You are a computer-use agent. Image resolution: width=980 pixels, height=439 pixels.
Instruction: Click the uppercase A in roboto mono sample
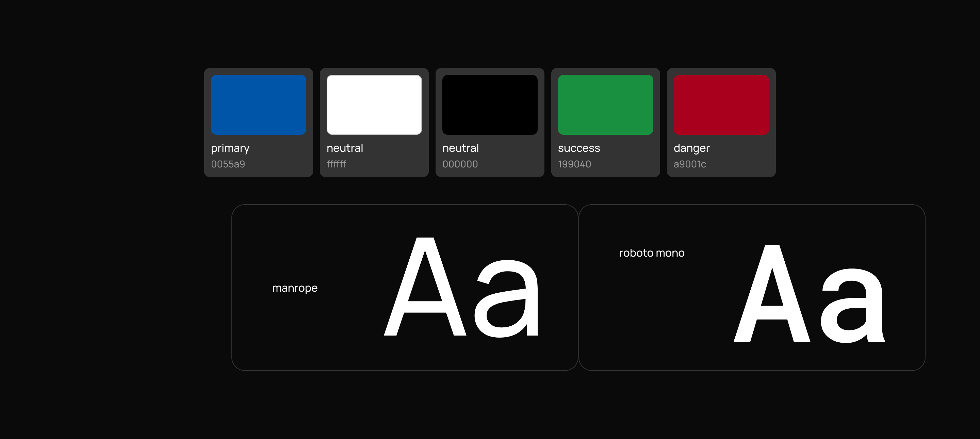pos(771,294)
